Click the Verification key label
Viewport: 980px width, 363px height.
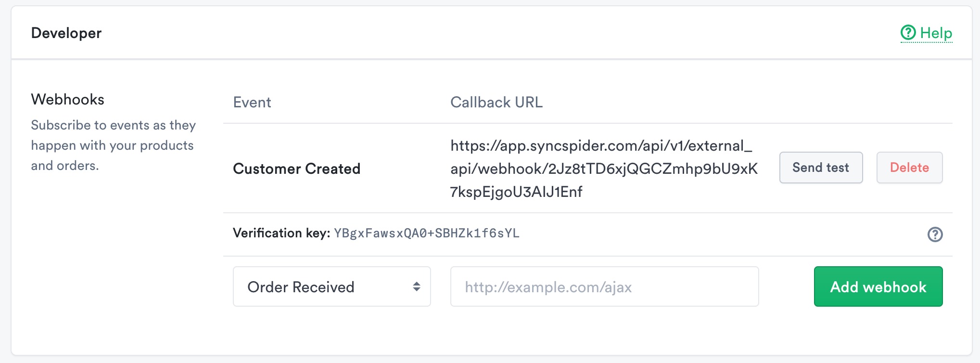[x=281, y=233]
